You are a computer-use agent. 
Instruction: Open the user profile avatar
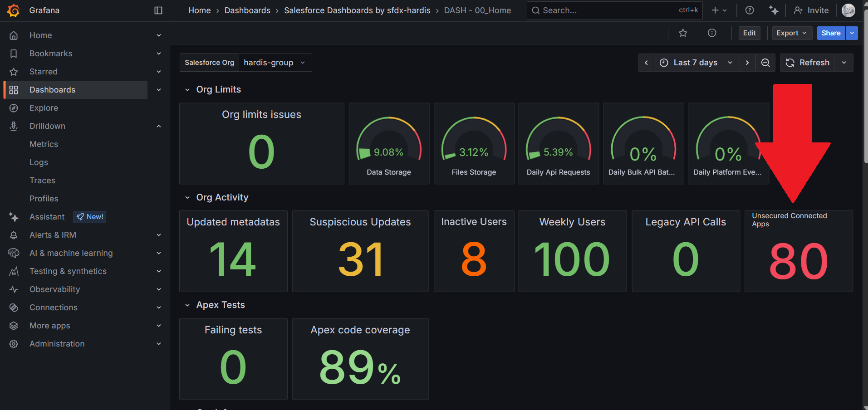pos(848,10)
